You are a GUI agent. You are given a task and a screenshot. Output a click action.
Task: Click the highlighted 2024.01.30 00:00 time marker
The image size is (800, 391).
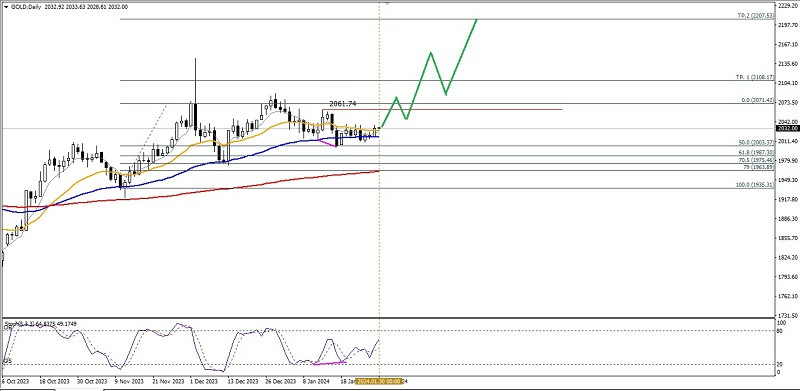379,381
